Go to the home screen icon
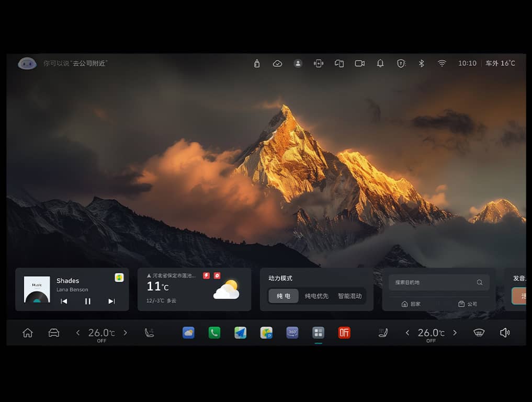The width and height of the screenshot is (532, 402). [x=28, y=332]
